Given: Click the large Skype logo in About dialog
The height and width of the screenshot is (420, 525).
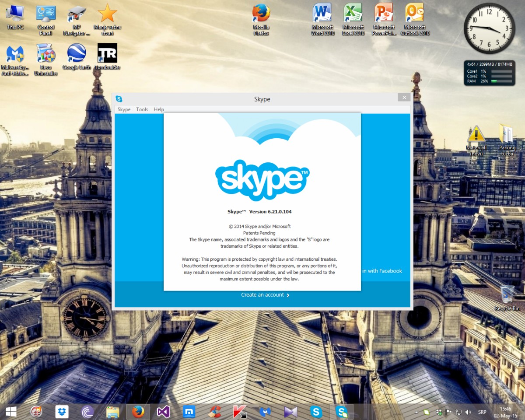Looking at the screenshot, I should coord(262,180).
